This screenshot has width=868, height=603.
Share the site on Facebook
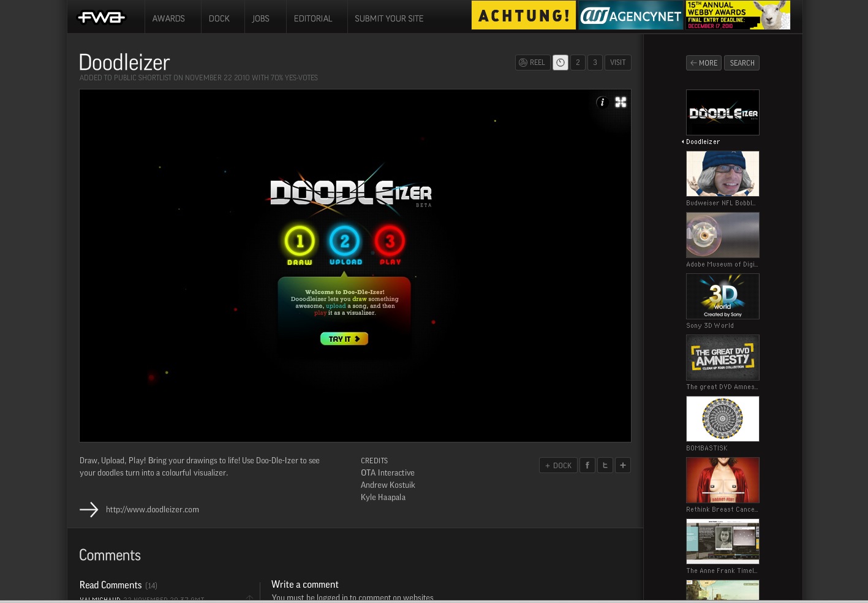(x=587, y=466)
